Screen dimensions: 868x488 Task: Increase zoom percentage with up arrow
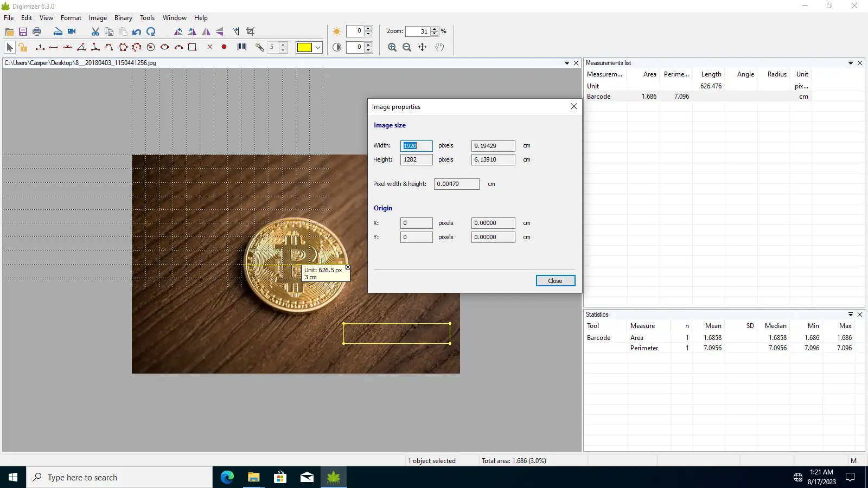pos(434,29)
